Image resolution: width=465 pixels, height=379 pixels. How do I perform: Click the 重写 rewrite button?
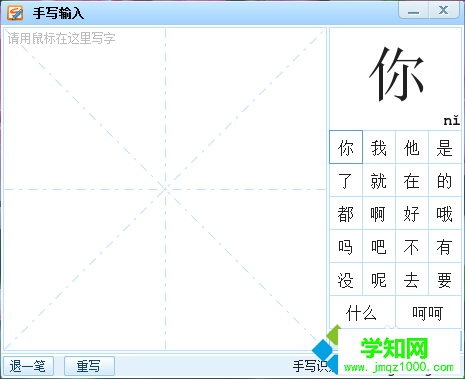point(89,366)
